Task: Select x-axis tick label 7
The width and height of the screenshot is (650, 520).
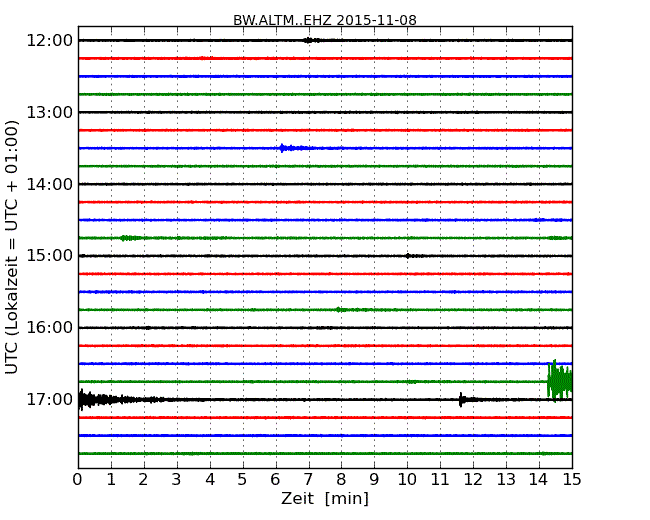Action: point(308,480)
